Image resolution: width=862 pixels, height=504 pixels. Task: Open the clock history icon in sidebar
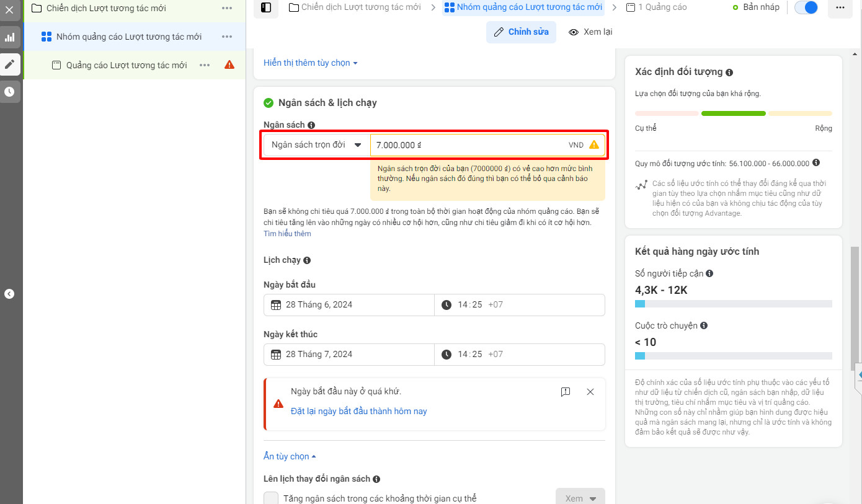[x=9, y=92]
